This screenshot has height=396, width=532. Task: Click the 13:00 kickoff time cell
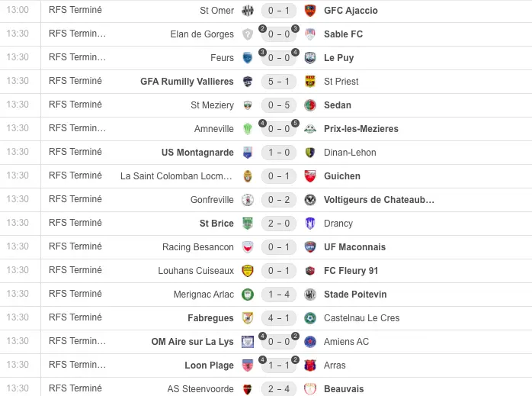coord(18,11)
